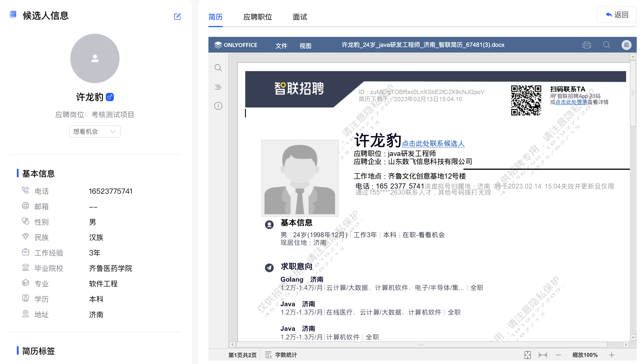Click the user avatar 超 icon

click(x=626, y=45)
